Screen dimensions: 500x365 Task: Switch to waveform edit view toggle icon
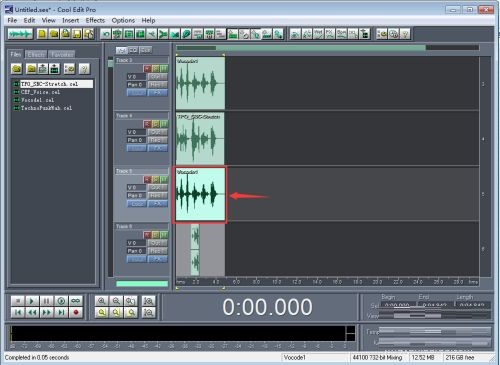click(x=21, y=34)
